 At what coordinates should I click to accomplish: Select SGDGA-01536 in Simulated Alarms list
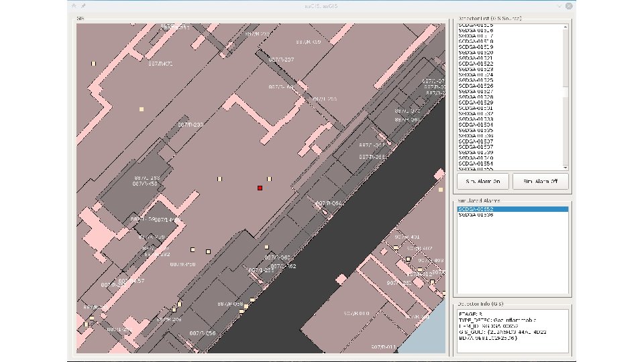[x=476, y=215]
